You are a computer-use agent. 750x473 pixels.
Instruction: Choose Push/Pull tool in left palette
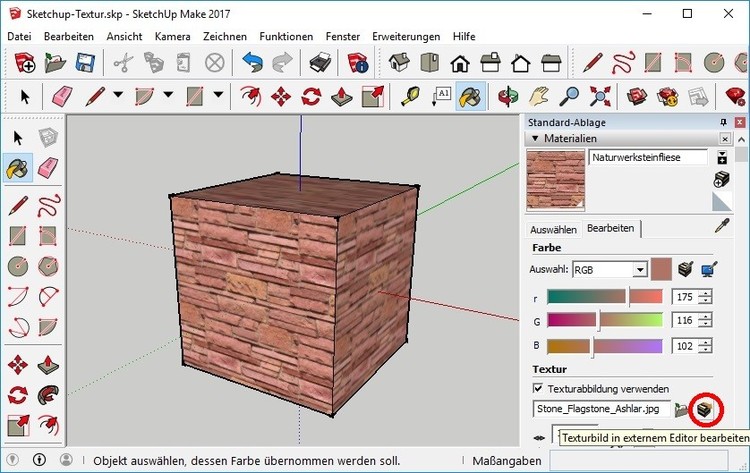click(x=48, y=364)
